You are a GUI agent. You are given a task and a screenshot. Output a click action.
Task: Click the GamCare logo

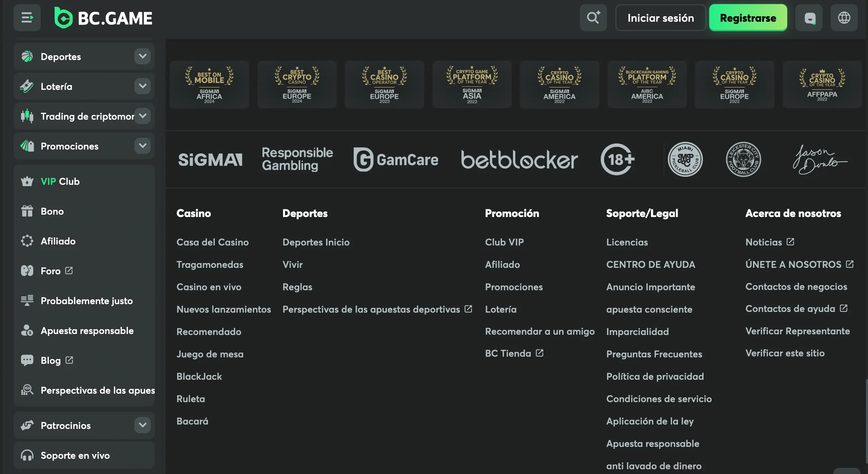point(396,159)
